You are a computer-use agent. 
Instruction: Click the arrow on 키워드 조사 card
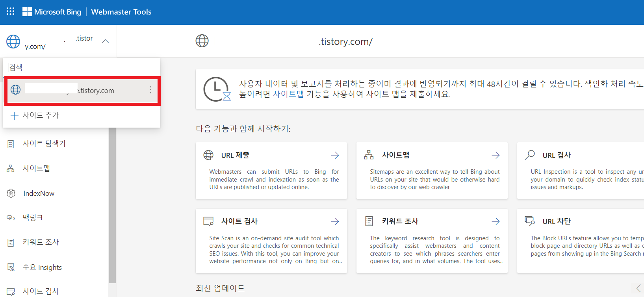coord(496,221)
